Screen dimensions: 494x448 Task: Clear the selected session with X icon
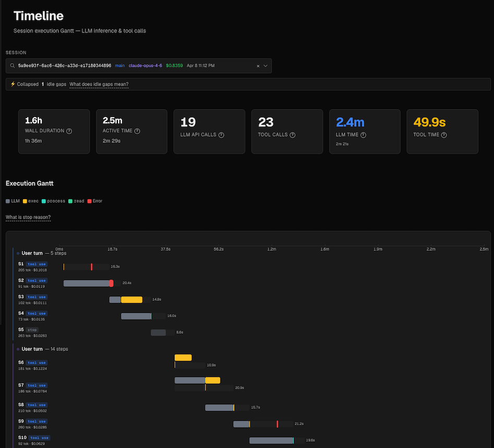(x=258, y=66)
